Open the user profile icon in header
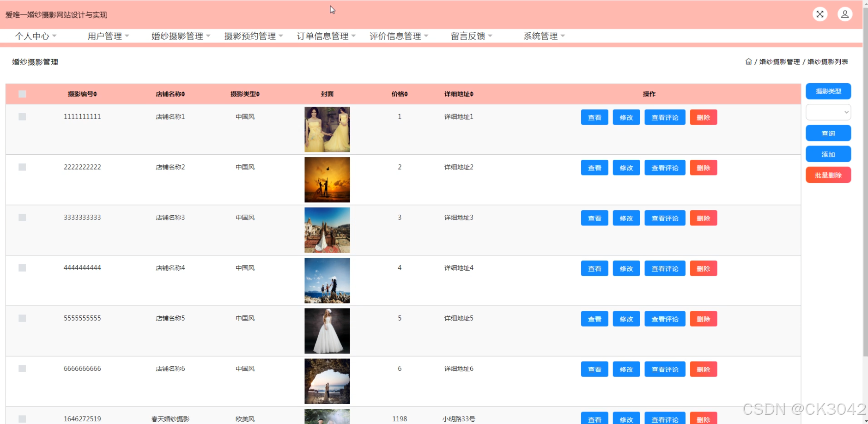Image resolution: width=868 pixels, height=424 pixels. [x=845, y=14]
